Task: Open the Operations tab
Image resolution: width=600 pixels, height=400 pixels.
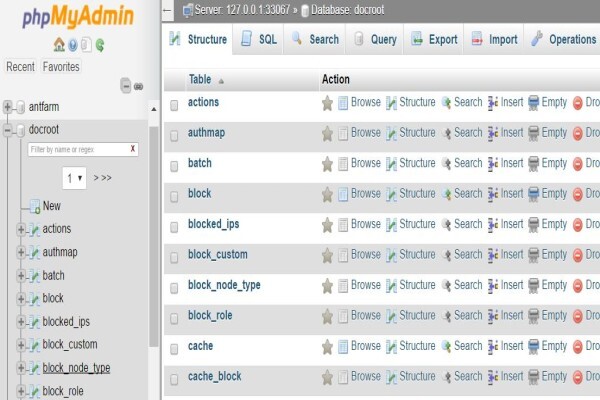Action: pyautogui.click(x=562, y=39)
